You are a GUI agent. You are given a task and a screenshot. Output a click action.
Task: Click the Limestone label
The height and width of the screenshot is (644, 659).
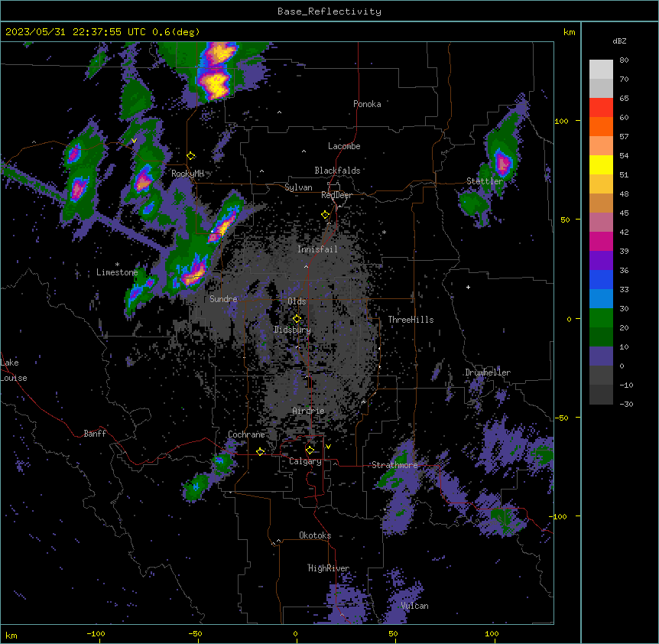tap(117, 272)
